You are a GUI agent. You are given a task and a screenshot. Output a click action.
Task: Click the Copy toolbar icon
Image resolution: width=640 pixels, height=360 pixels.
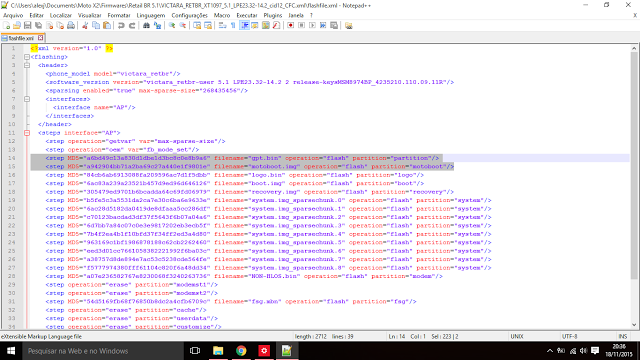pos(96,26)
